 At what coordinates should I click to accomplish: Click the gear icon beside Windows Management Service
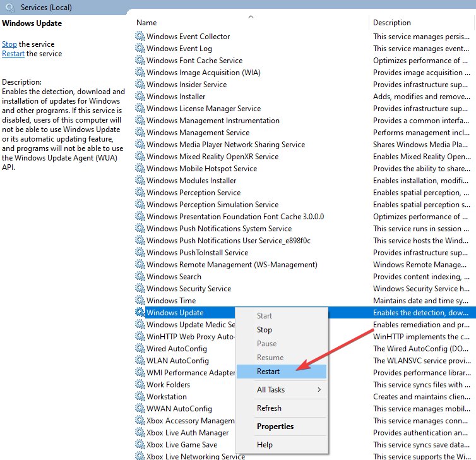pos(140,132)
